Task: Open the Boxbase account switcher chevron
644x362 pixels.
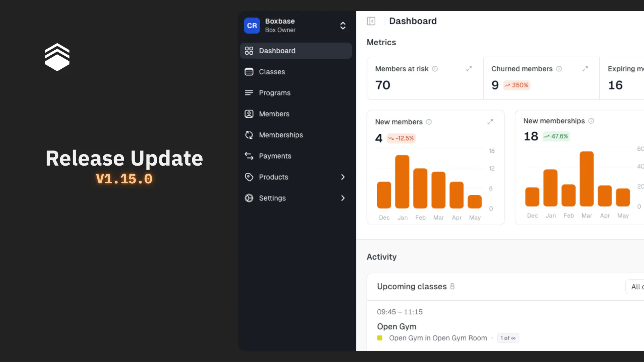Action: click(343, 25)
